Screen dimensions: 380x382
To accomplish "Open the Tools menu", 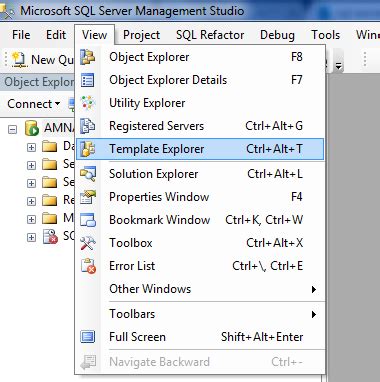I will point(325,35).
